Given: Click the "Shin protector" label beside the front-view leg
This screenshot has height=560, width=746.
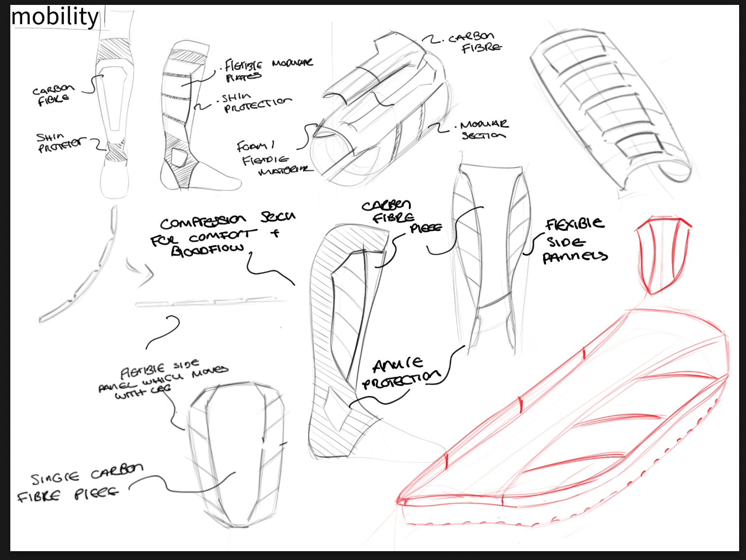Looking at the screenshot, I should pyautogui.click(x=61, y=142).
